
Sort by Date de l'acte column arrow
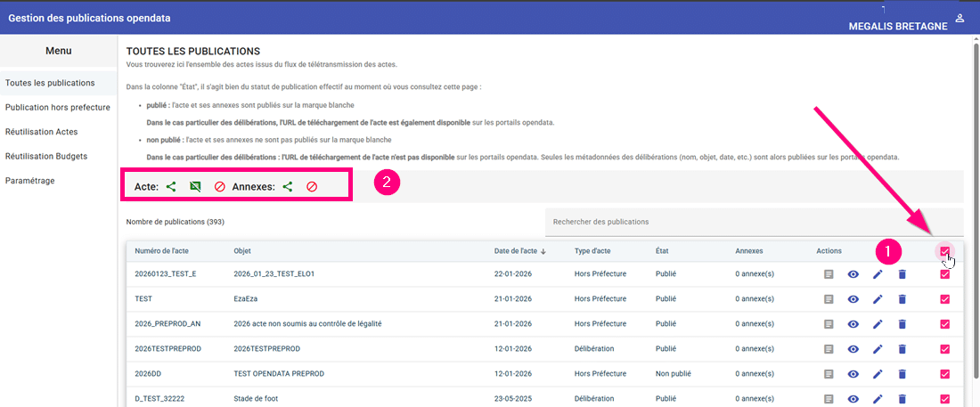click(543, 252)
